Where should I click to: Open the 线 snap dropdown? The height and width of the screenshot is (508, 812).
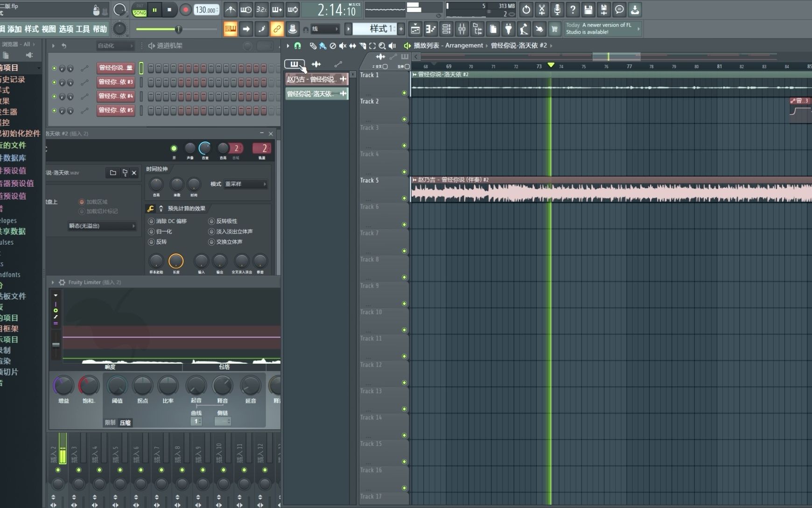(325, 29)
